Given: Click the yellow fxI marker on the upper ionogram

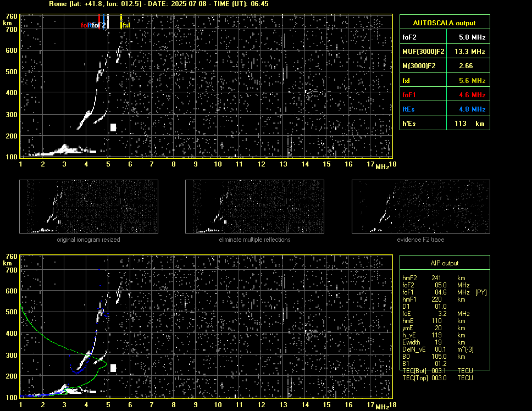Looking at the screenshot, I should (121, 21).
